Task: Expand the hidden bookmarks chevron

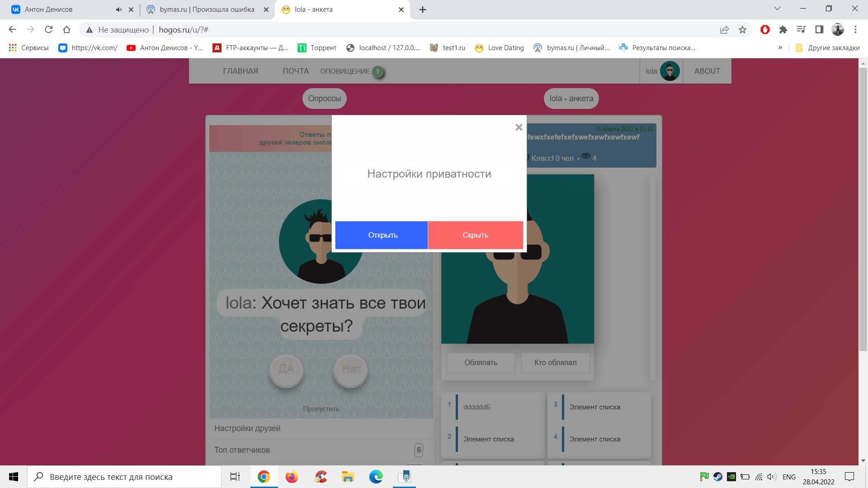Action: pyautogui.click(x=780, y=48)
